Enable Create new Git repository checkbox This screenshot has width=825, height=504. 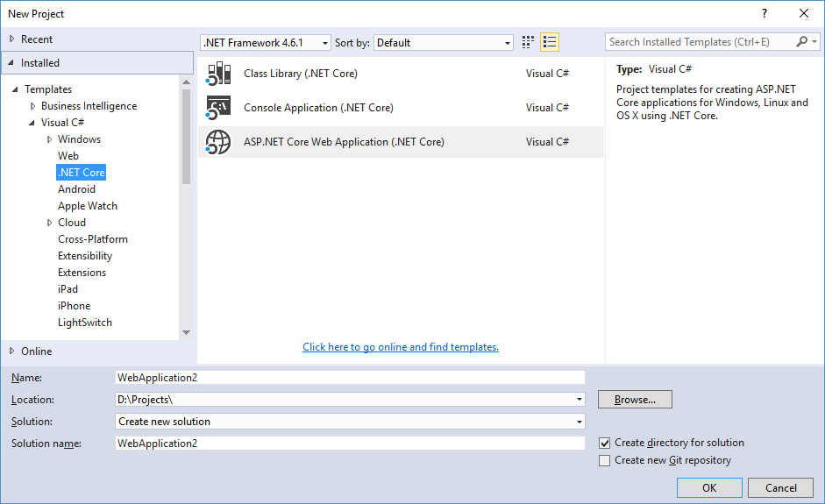605,460
